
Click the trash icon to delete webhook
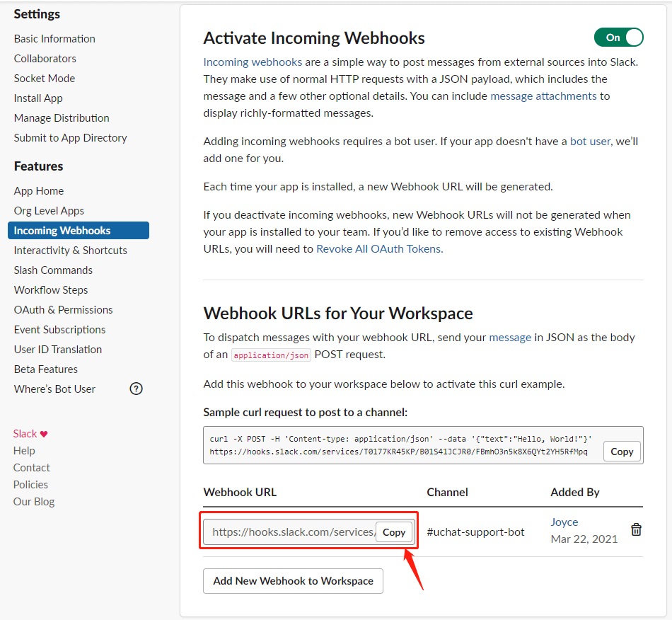636,529
